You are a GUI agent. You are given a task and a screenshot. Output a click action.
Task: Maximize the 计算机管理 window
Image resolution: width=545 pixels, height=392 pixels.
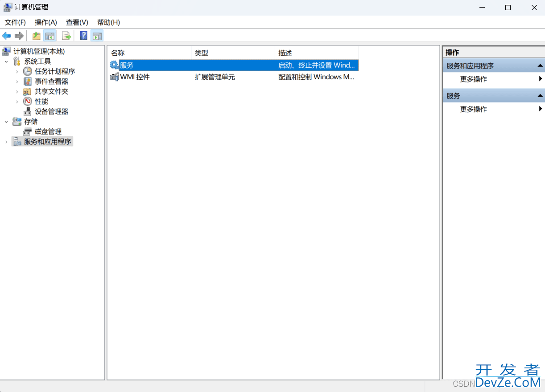click(508, 8)
